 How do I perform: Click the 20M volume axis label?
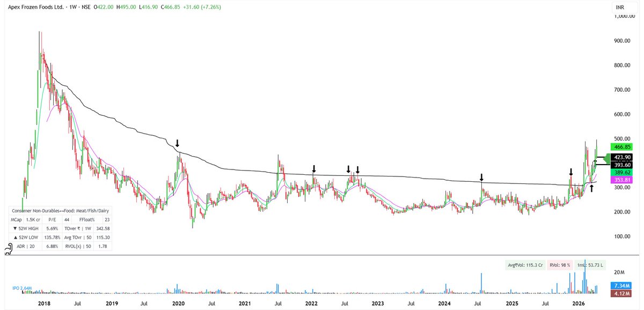pos(618,271)
